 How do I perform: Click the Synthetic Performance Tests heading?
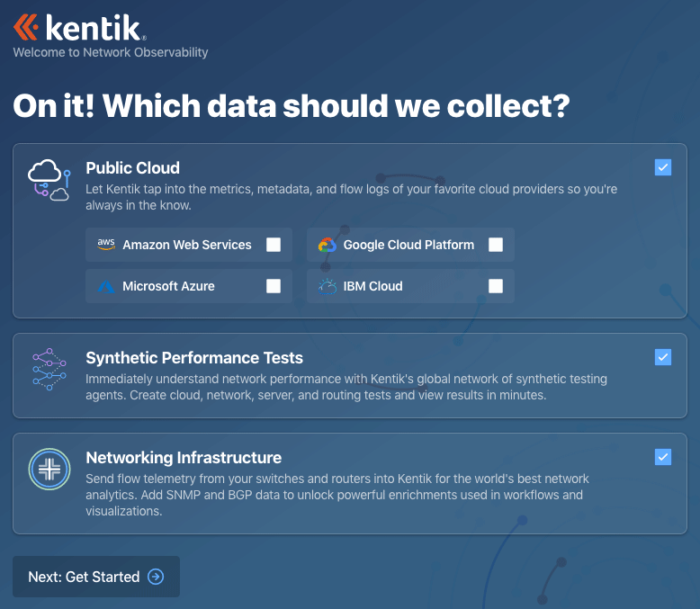pos(194,358)
